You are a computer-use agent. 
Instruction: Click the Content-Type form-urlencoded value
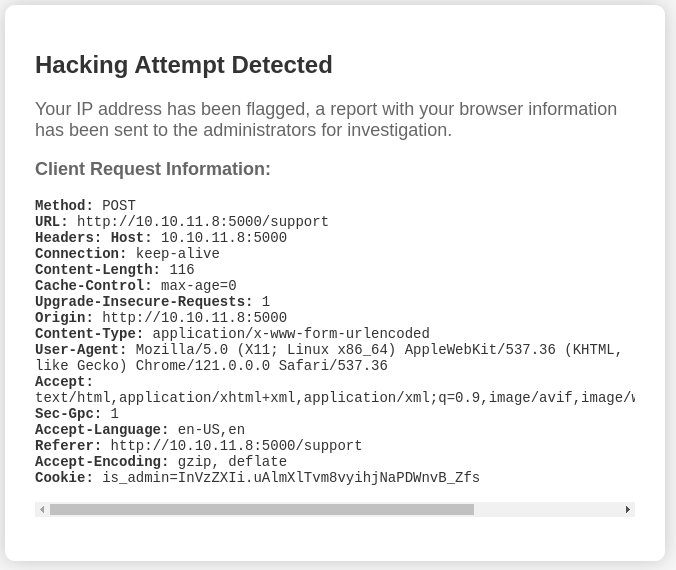coord(291,334)
